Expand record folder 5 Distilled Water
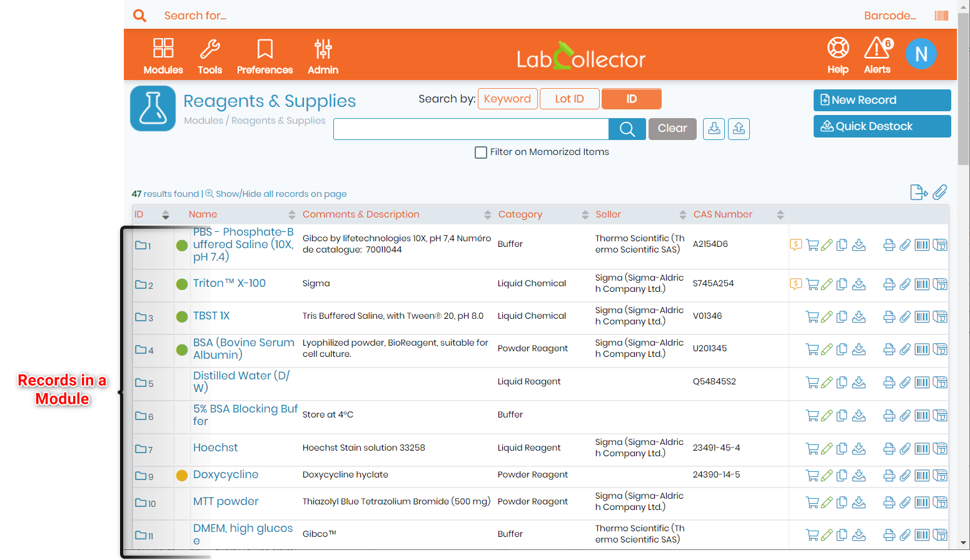 tap(141, 382)
